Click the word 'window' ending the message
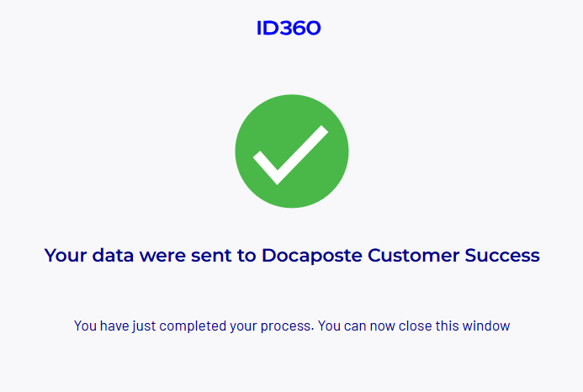The width and height of the screenshot is (583, 392). [x=486, y=326]
